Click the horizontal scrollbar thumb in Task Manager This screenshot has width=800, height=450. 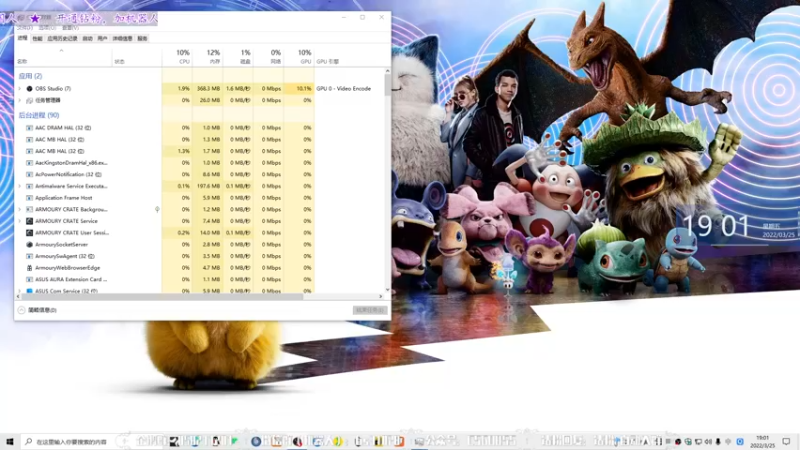click(162, 296)
